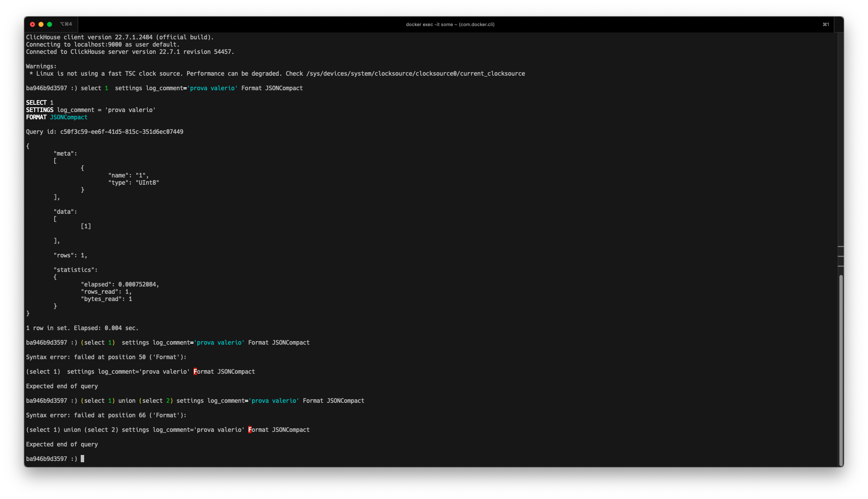Click the red highlighted F after first Syntax error
The image size is (868, 499).
195,372
